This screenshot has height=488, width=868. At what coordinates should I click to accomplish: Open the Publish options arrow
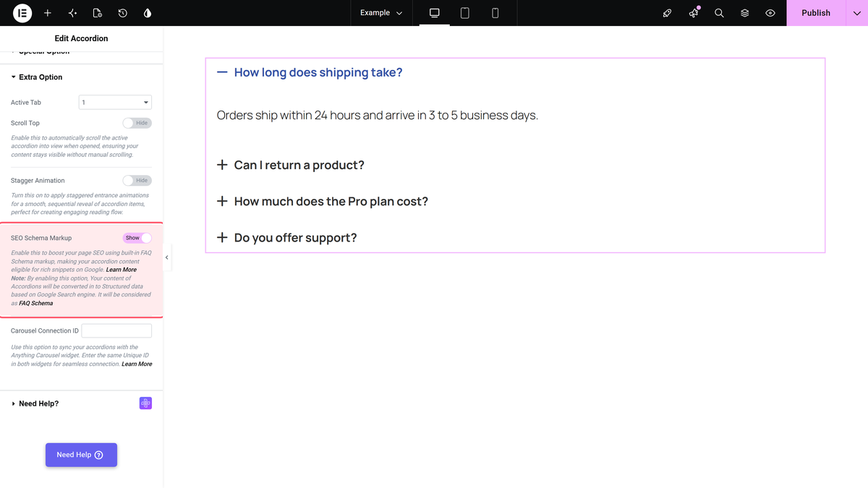click(x=856, y=13)
